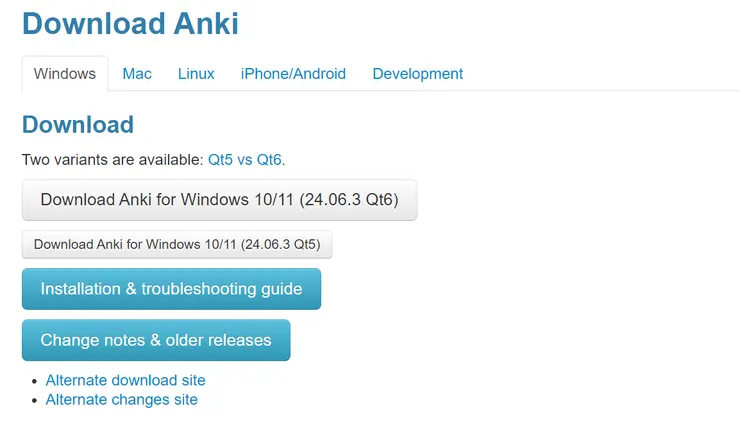The height and width of the screenshot is (424, 740).
Task: Open Installation & troubleshooting guide
Action: pyautogui.click(x=171, y=289)
